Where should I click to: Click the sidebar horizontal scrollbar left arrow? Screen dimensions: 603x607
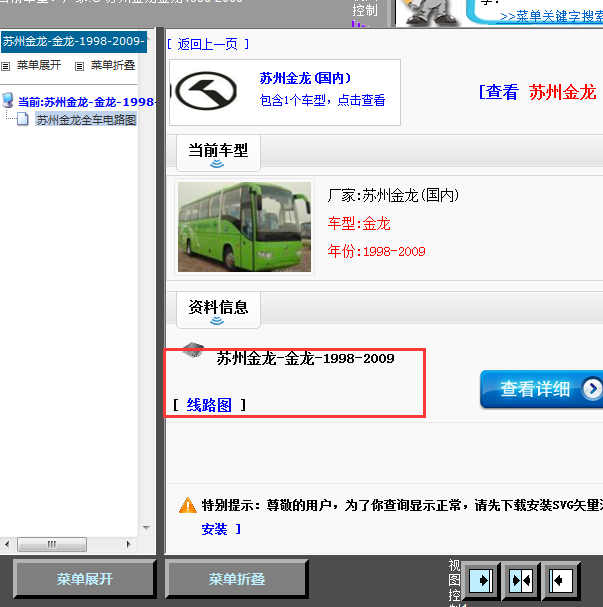click(7, 544)
